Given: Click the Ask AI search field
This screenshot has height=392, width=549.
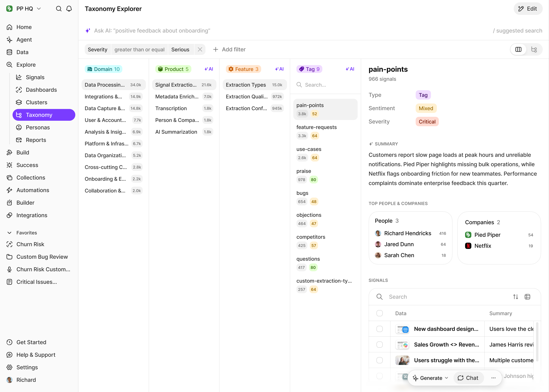Looking at the screenshot, I should (287, 31).
